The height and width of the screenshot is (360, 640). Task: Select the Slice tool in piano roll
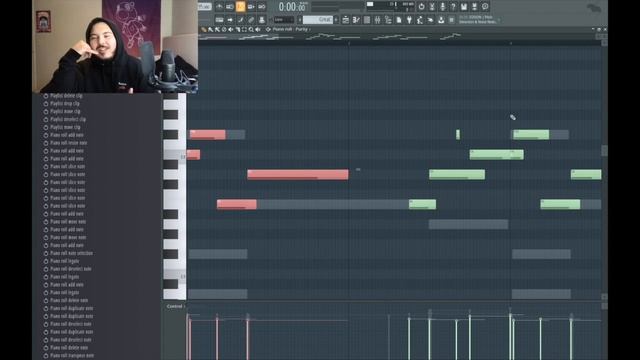[238, 29]
